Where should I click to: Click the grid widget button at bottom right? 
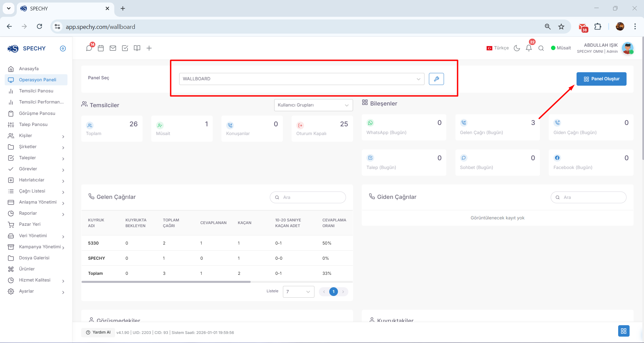coord(624,331)
